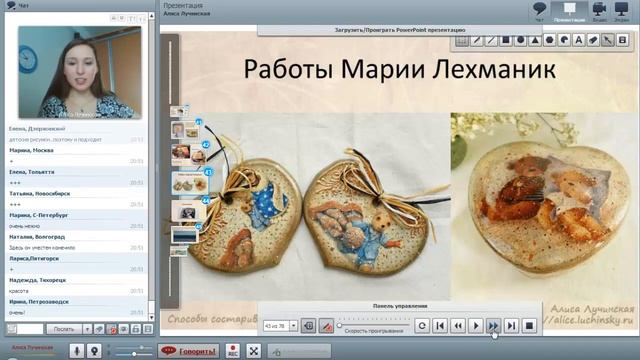
Task: Select the polygon shape tool
Action: tap(550, 40)
